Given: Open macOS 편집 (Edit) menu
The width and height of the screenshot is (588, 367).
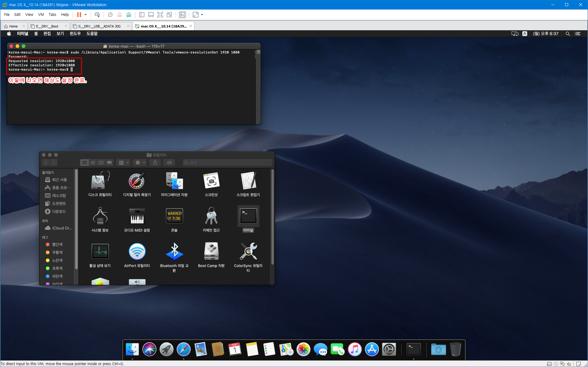Looking at the screenshot, I should tap(47, 34).
